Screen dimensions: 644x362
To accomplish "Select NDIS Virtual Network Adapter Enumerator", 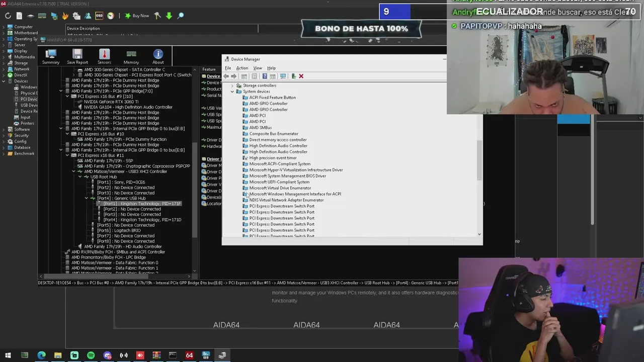I will coord(286,200).
